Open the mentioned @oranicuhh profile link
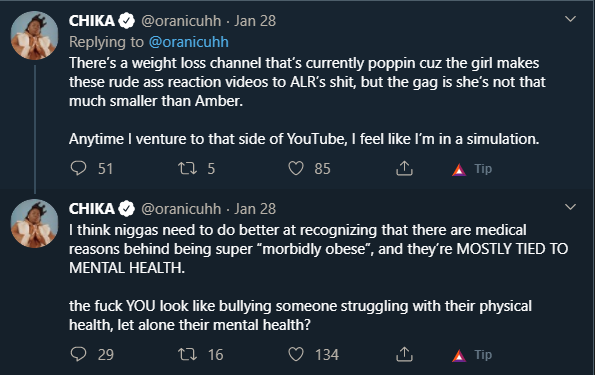The width and height of the screenshot is (595, 375). [x=189, y=42]
